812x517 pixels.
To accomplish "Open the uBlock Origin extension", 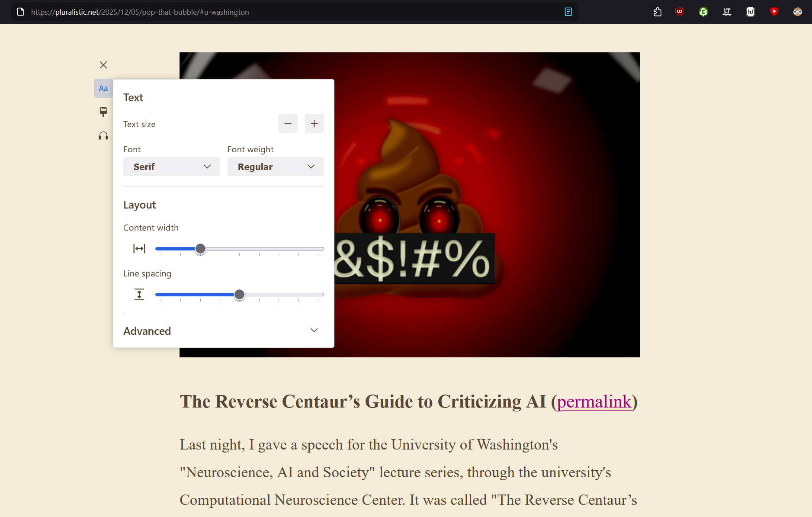I will point(680,12).
